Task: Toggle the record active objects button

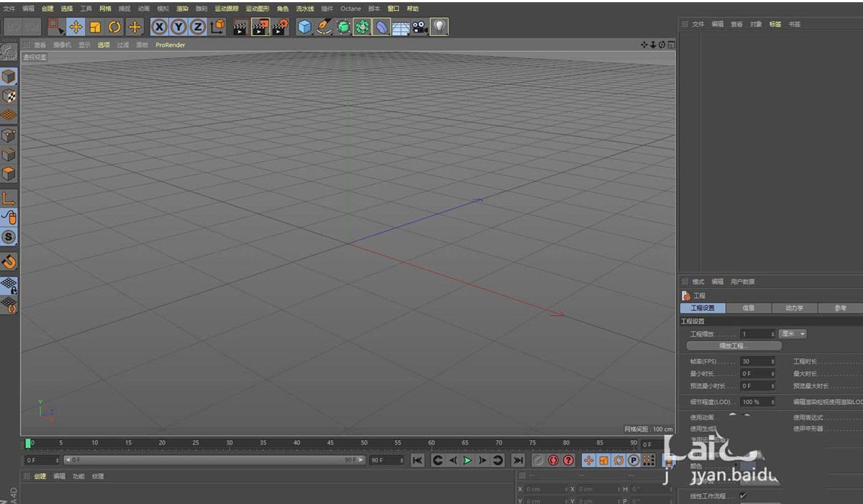Action: [x=539, y=460]
